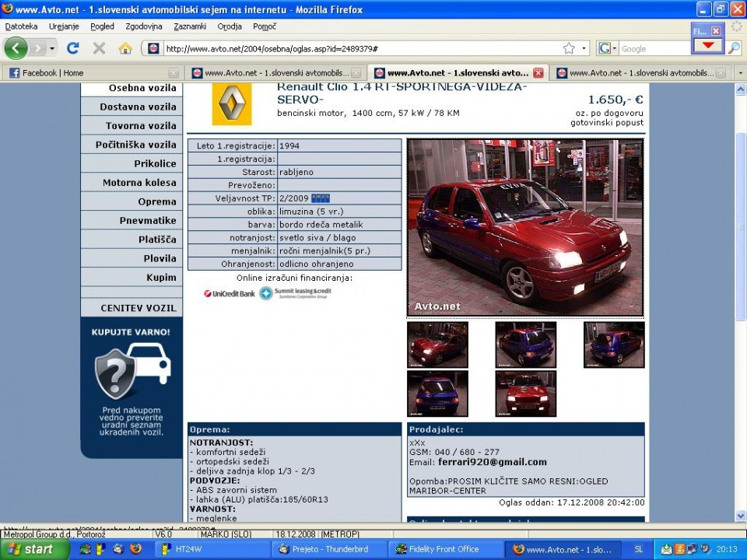The image size is (747, 560).
Task: Click the UniCredit Bank logo
Action: point(230,294)
